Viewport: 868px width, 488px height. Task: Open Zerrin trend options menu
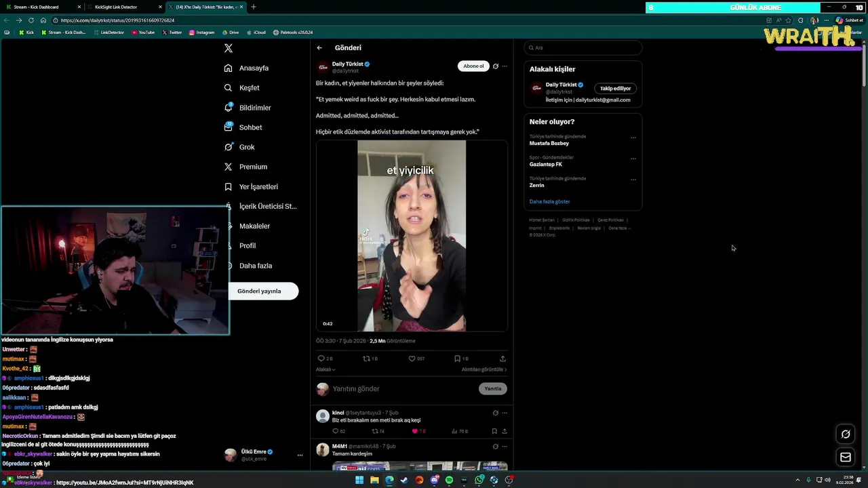click(x=633, y=180)
